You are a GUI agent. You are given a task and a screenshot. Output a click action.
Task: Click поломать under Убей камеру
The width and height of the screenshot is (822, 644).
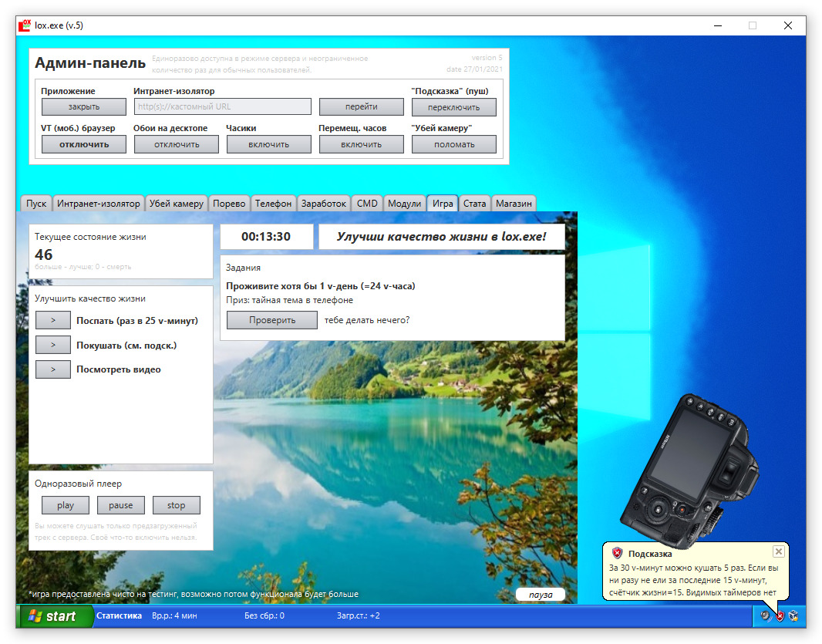(x=454, y=144)
